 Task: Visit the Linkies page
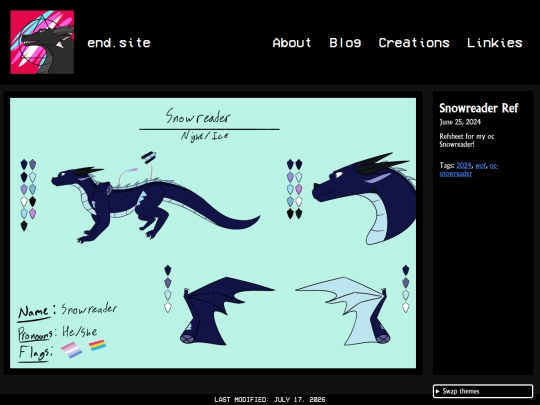pos(495,43)
